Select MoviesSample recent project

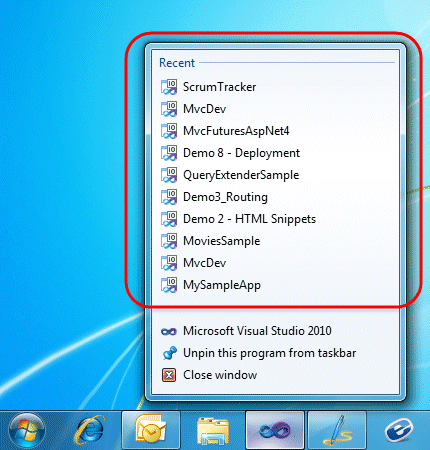coord(275,241)
